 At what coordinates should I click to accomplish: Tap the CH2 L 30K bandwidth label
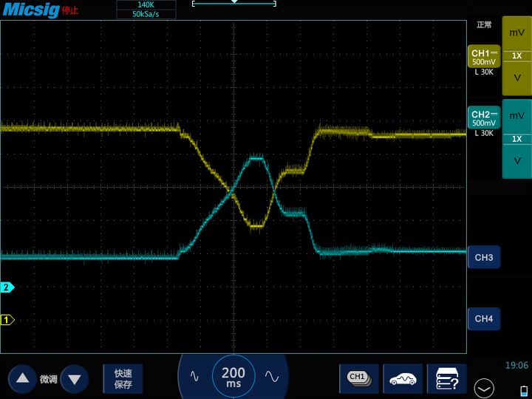[x=484, y=133]
